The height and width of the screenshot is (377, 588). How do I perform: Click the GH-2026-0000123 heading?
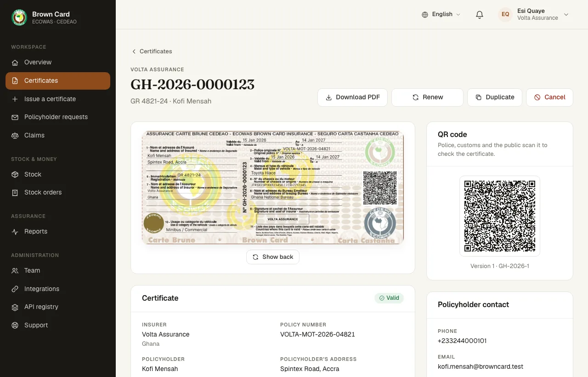[x=192, y=85]
